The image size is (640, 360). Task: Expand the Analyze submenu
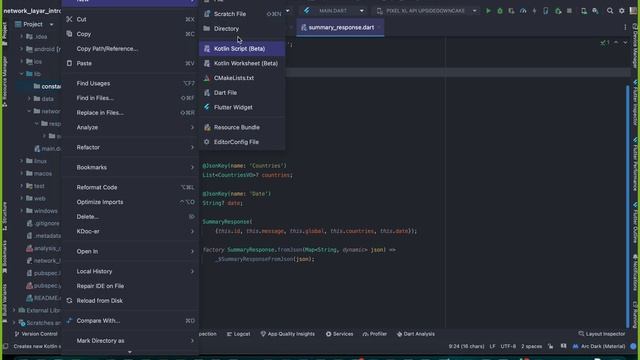click(130, 127)
